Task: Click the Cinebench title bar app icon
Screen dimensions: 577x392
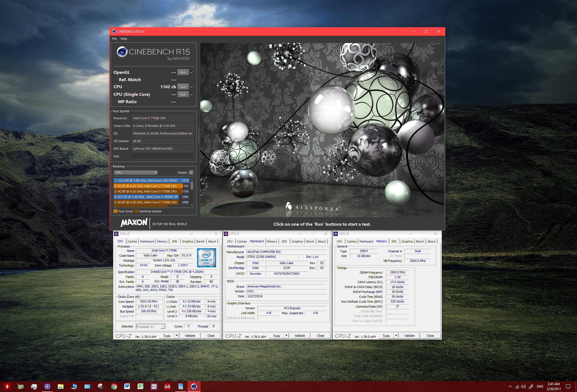Action: (x=114, y=31)
